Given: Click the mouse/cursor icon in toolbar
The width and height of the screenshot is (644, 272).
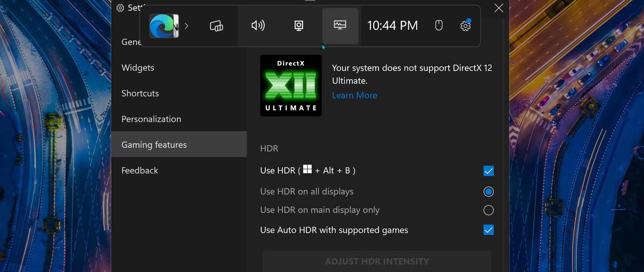Looking at the screenshot, I should (x=439, y=26).
